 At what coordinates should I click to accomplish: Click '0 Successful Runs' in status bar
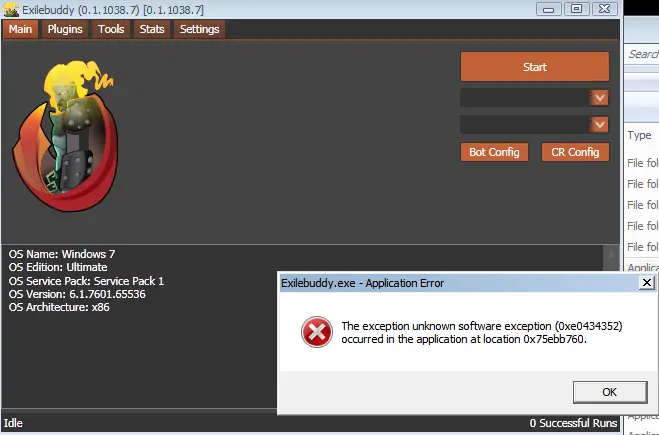click(573, 423)
